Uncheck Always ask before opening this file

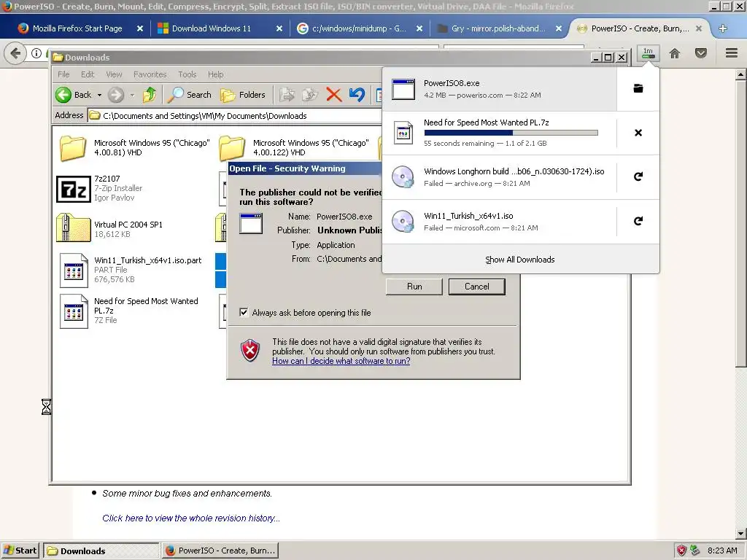pyautogui.click(x=244, y=312)
